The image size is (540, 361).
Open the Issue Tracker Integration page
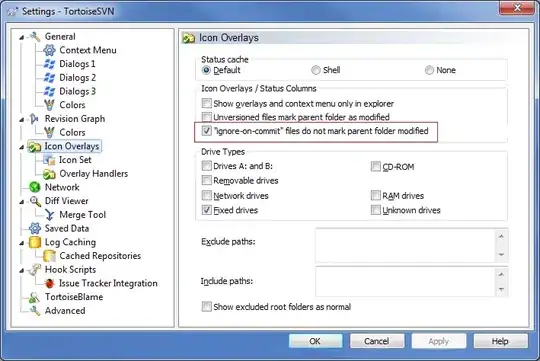108,283
